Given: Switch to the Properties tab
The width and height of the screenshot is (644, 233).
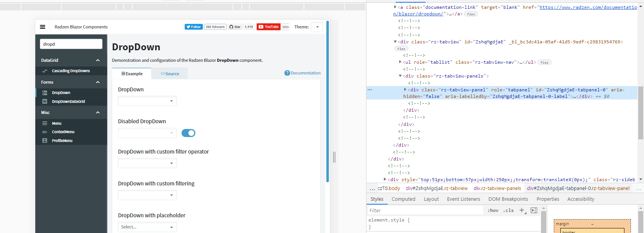Looking at the screenshot, I should pos(548,199).
